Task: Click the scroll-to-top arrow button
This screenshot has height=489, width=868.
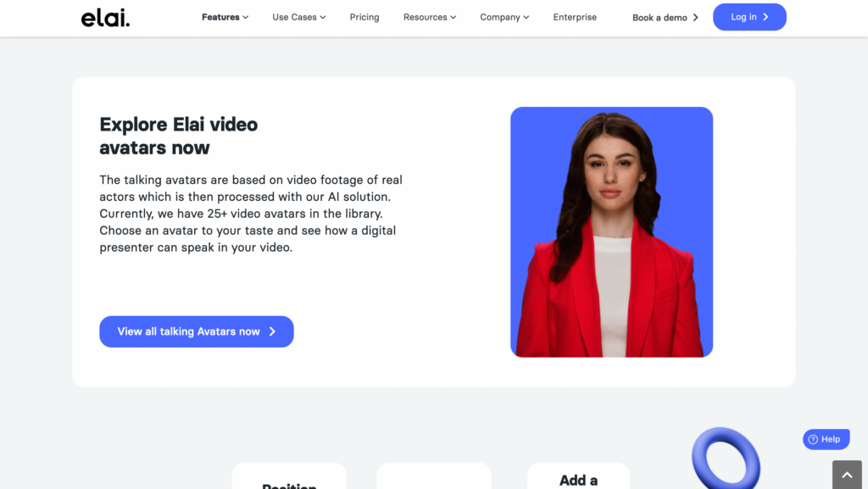Action: (x=847, y=475)
